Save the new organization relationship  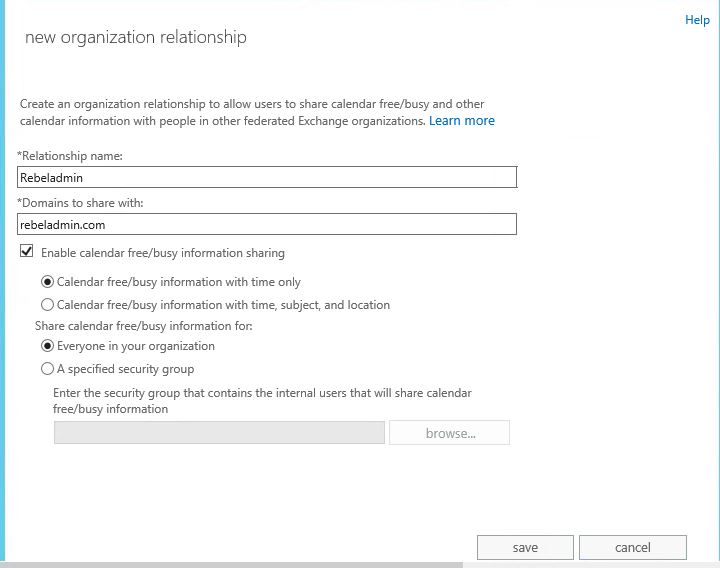[x=525, y=547]
